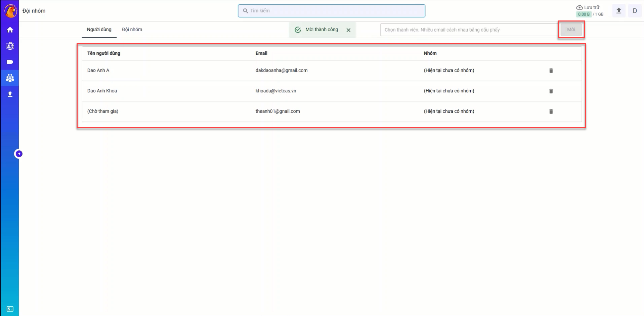Select the (Chờ tham gia) entry

103,111
